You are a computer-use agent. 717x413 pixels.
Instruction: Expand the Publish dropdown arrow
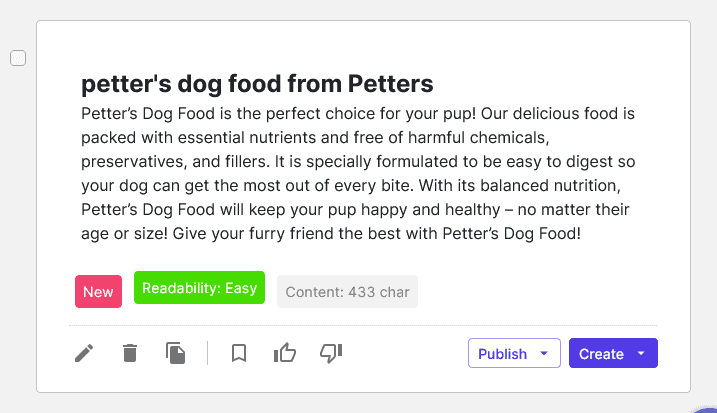544,354
